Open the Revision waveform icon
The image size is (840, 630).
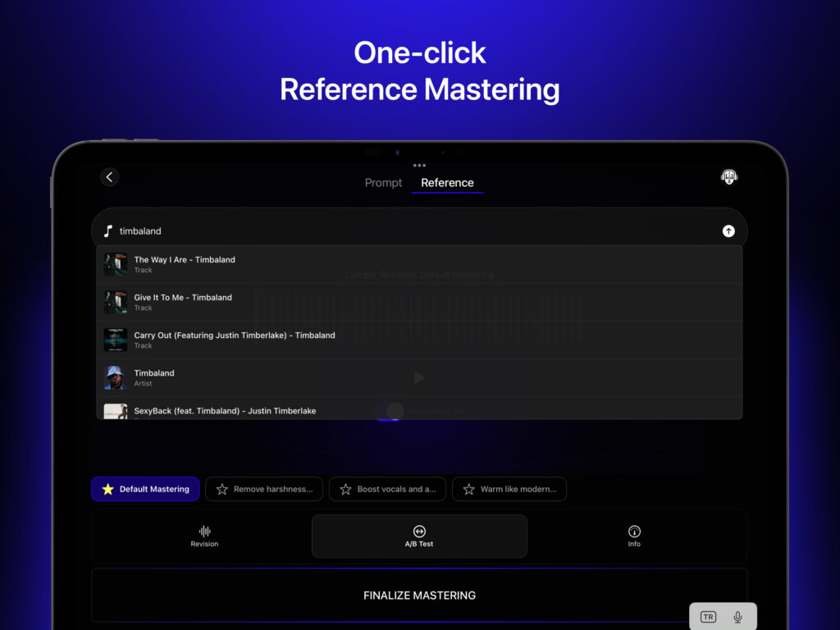[x=204, y=536]
